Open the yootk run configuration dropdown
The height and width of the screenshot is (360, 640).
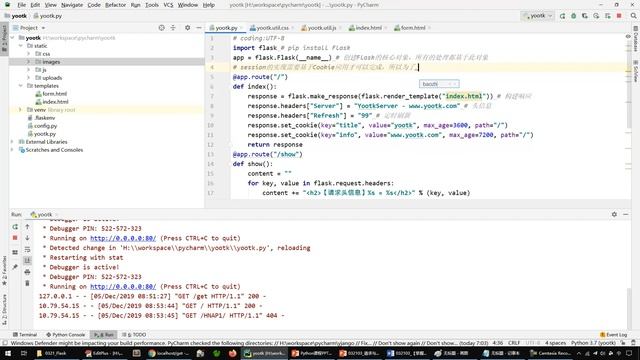pos(538,16)
